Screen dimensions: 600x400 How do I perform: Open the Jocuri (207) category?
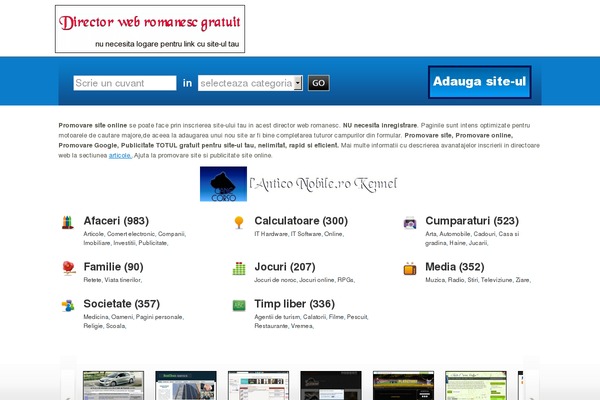(285, 267)
